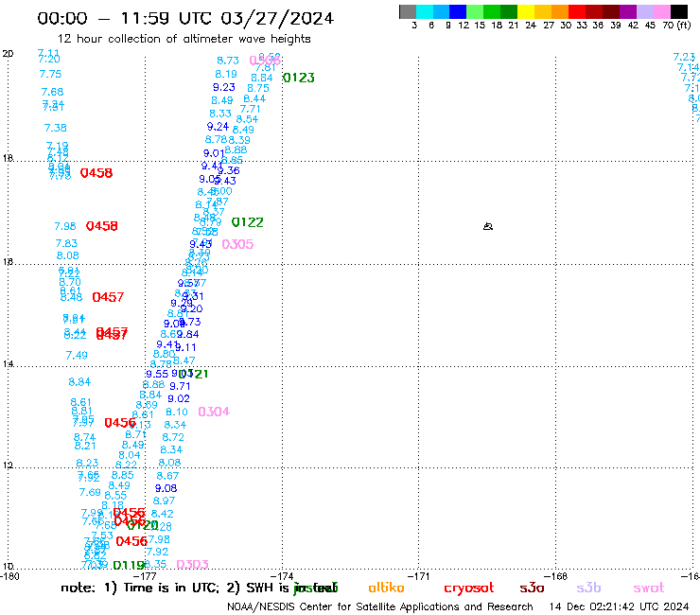Click the green time label '0122'
The image size is (700, 615).
(x=247, y=222)
